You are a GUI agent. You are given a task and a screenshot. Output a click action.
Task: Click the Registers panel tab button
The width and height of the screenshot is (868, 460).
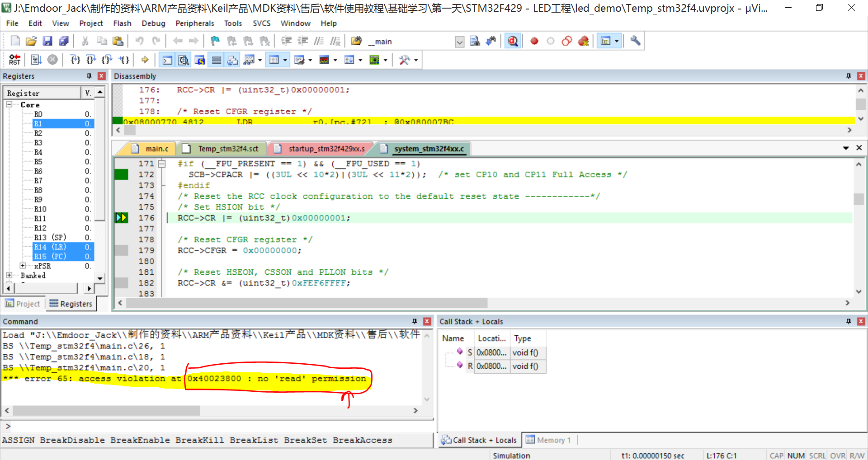[71, 304]
